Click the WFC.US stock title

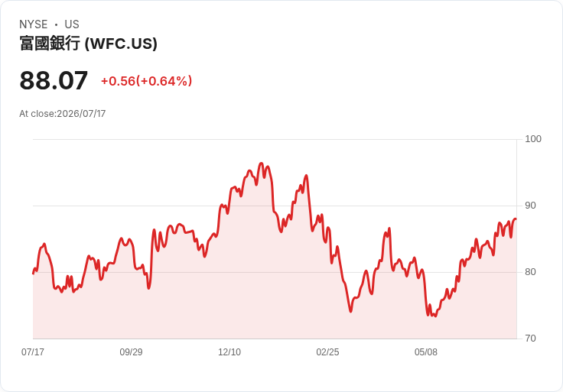88,44
